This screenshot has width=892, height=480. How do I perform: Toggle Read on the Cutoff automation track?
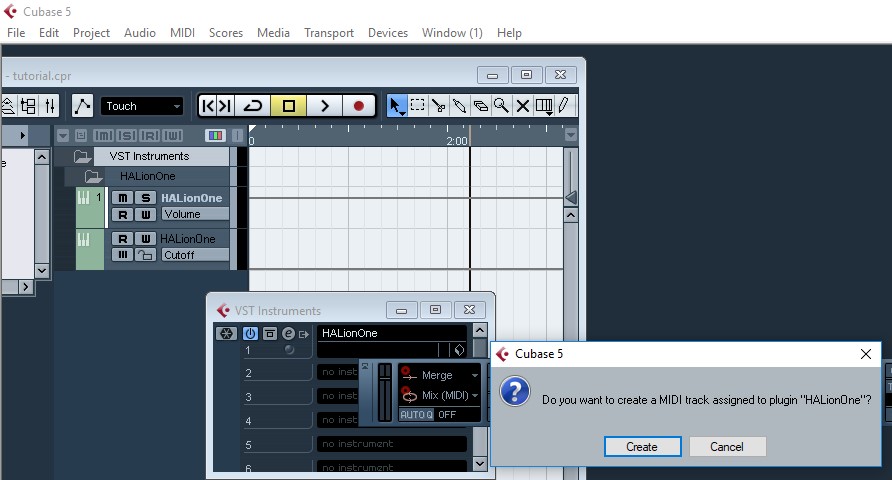tap(122, 239)
